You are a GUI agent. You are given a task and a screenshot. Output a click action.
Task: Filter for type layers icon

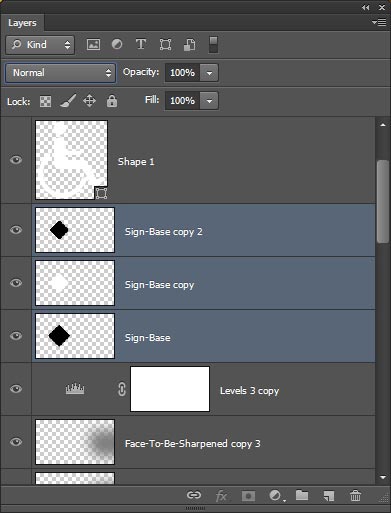pos(141,44)
